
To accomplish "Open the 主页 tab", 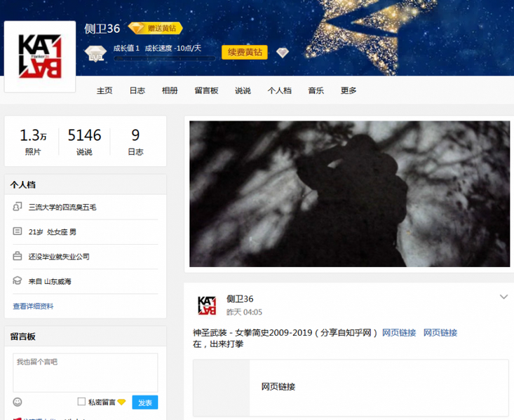I will (104, 90).
